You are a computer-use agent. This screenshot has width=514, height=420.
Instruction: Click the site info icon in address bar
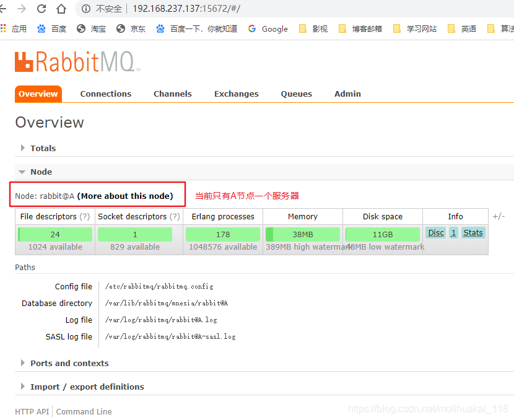coord(86,9)
